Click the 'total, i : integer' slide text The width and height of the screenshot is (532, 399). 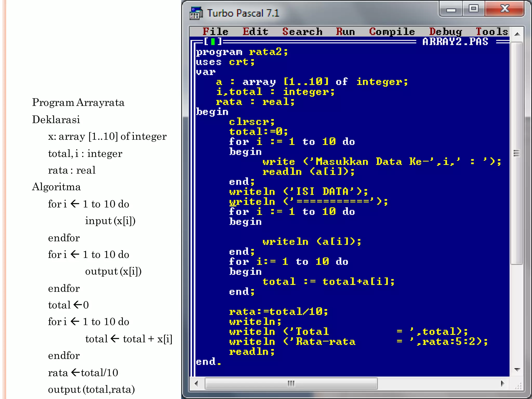[x=85, y=154]
